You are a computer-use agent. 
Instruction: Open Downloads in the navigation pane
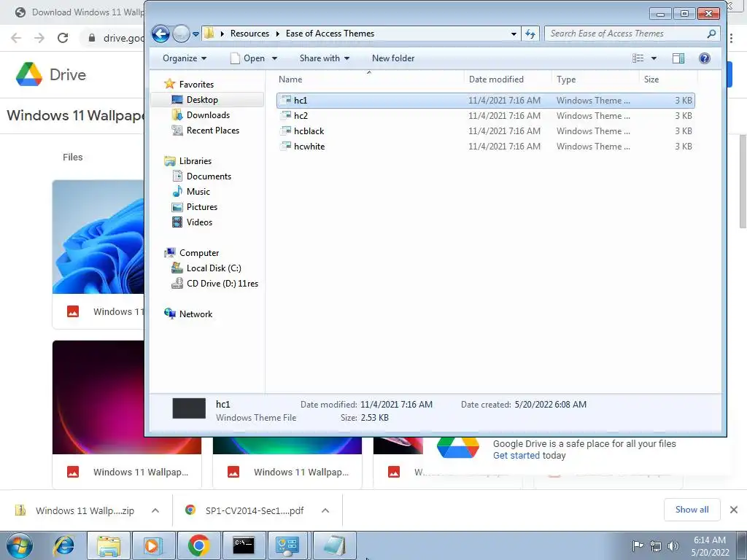pyautogui.click(x=208, y=114)
